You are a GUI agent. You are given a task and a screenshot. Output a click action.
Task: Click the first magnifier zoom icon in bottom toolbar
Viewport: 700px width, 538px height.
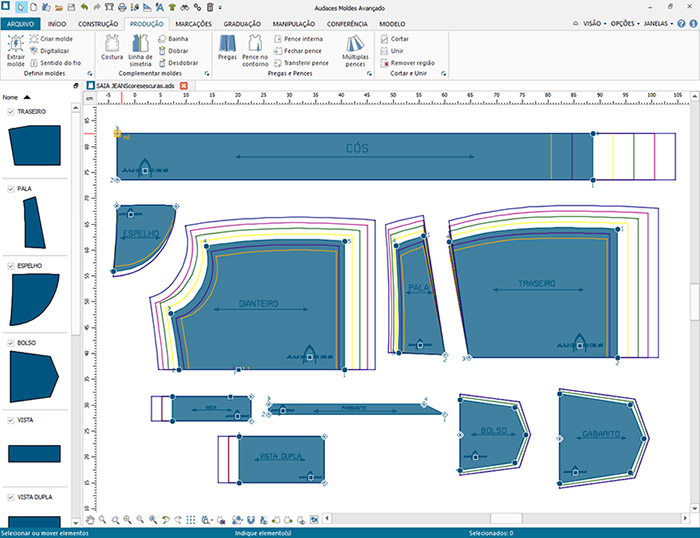[102, 520]
